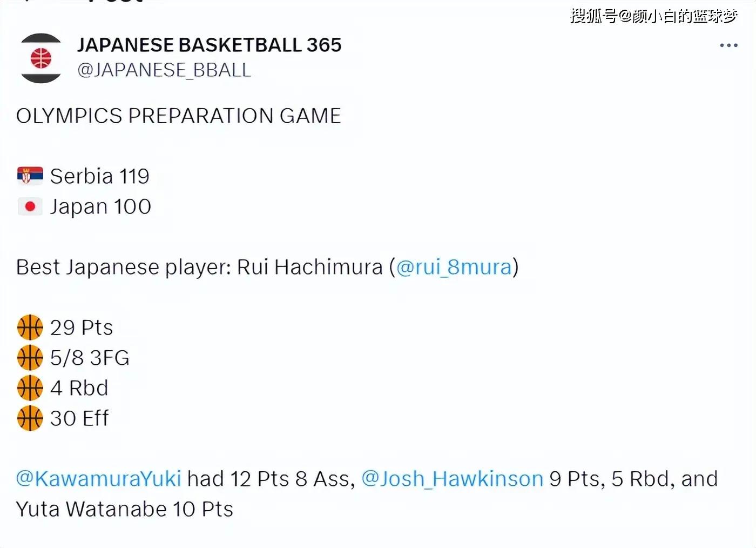Image resolution: width=756 pixels, height=548 pixels.
Task: Click the Serbia 119 score text
Action: click(x=99, y=176)
